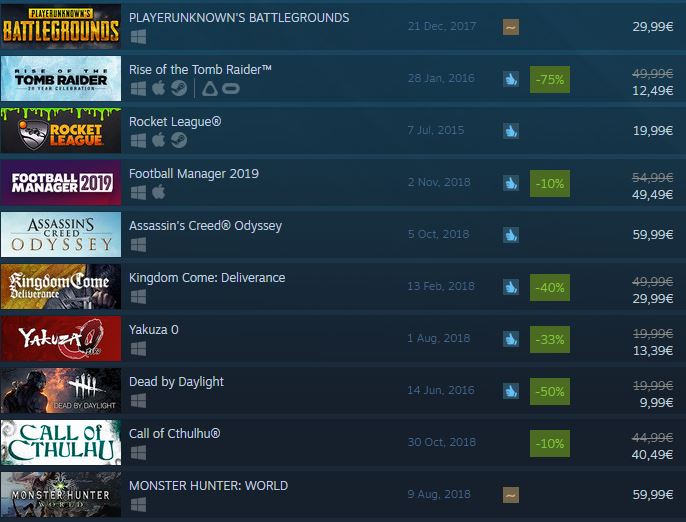Click the Oculus Rift icon under Rise of the Tomb Raider
Viewport: 686px width, 522px height.
point(231,89)
